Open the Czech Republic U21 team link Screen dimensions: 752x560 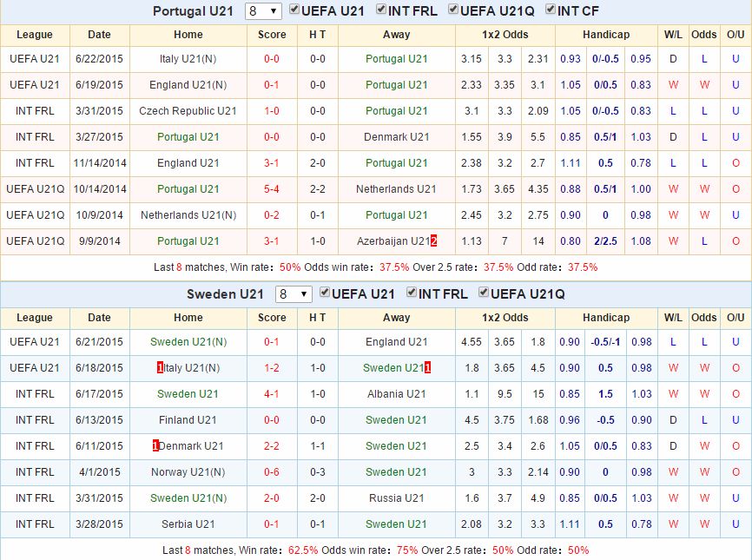click(188, 111)
